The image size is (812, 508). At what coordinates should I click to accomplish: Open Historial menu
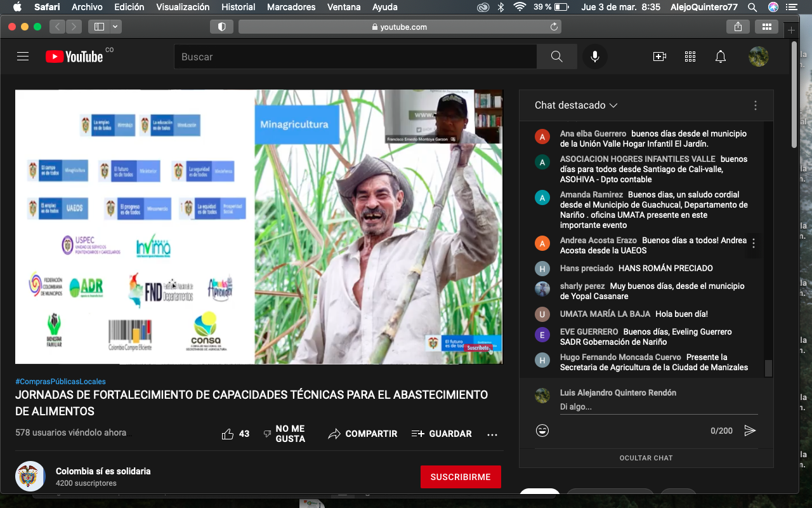coord(239,7)
